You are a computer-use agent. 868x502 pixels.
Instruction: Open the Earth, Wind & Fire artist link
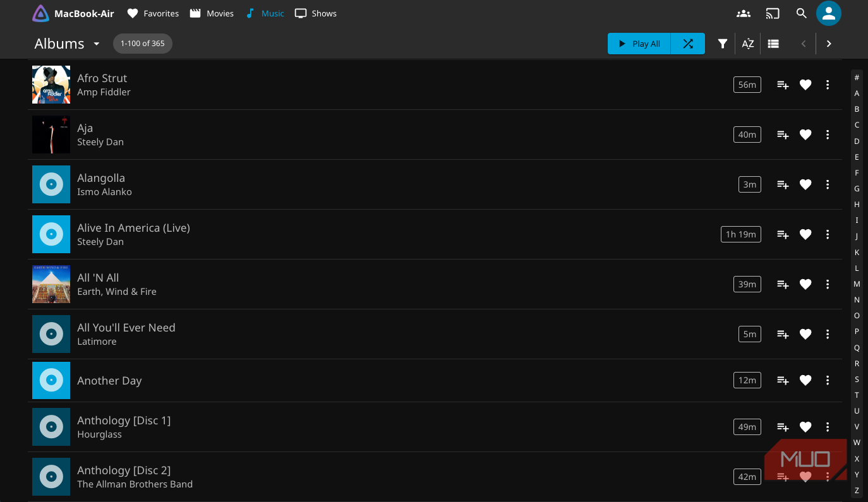coord(117,292)
